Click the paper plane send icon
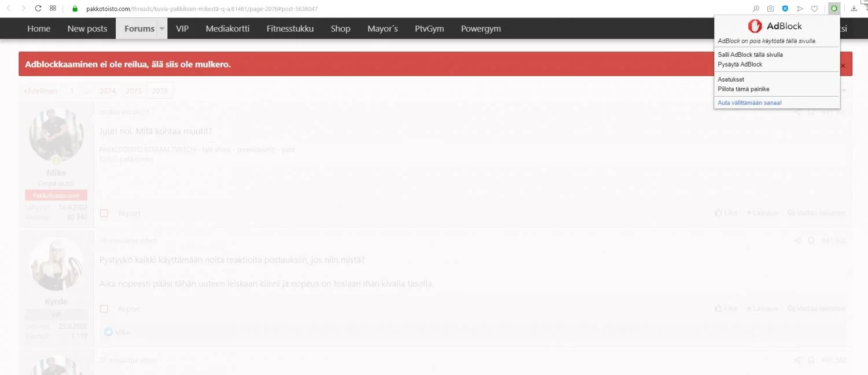This screenshot has height=375, width=868. 800,9
